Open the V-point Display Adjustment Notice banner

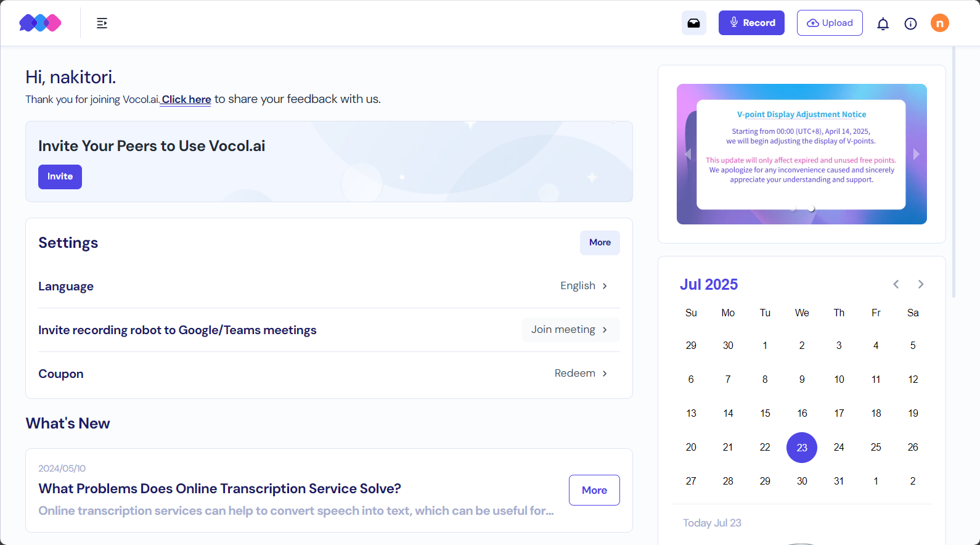point(801,154)
